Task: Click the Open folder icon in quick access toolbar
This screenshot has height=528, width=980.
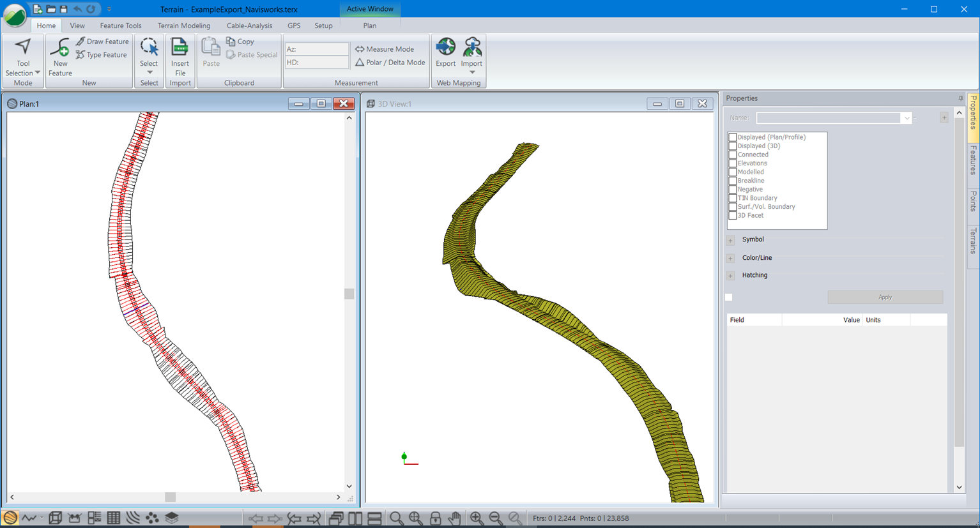Action: (x=51, y=9)
